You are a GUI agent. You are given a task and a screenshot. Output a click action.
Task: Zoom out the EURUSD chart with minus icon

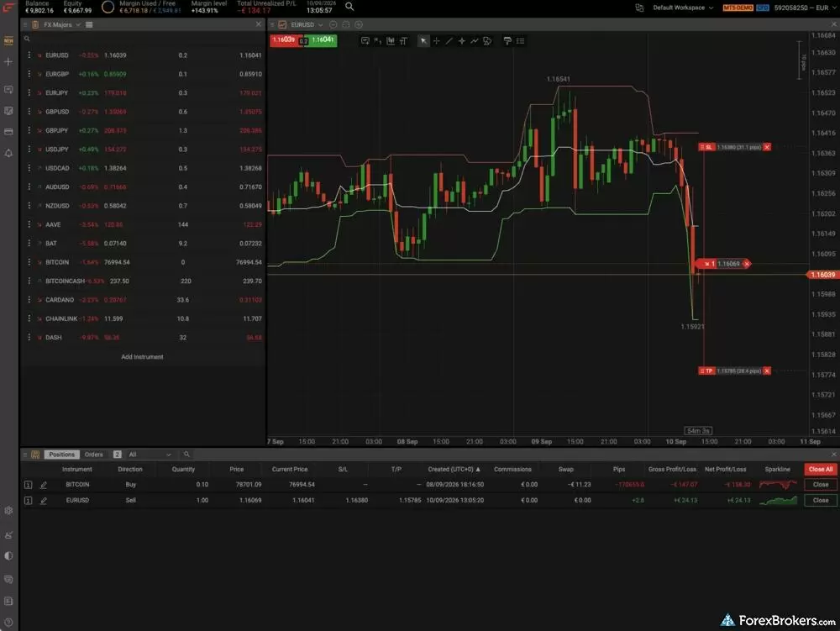[333, 24]
